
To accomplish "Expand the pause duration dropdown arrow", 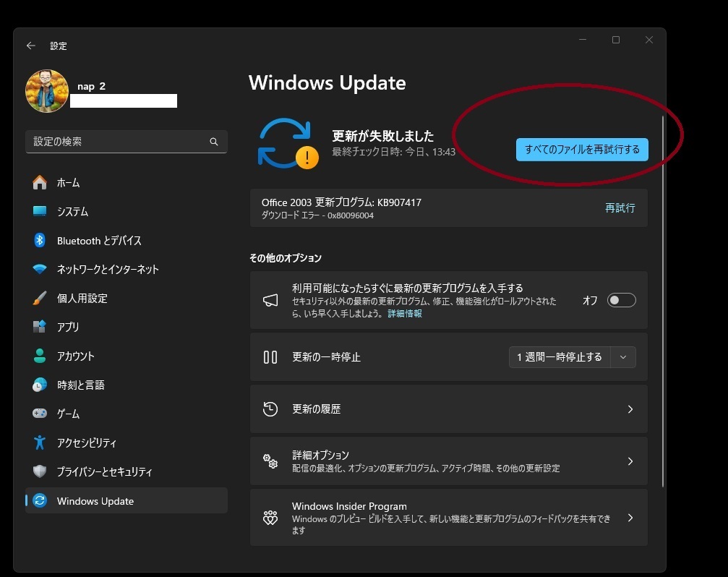I will [x=623, y=357].
